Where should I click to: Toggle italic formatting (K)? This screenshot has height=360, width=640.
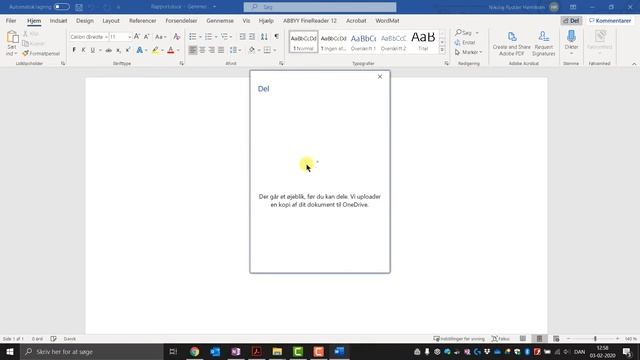tap(83, 50)
